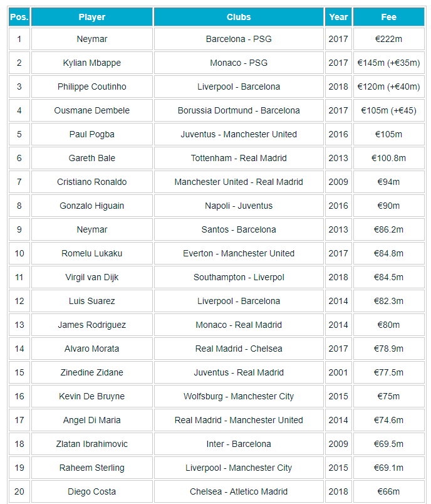431x504 pixels.
Task: Select the Year column header
Action: pyautogui.click(x=338, y=17)
